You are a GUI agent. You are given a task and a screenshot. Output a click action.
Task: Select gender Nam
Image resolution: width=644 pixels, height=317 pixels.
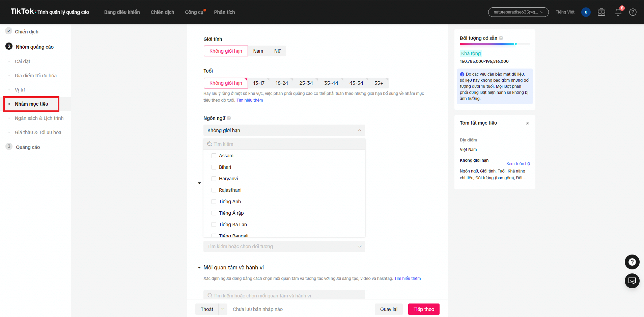click(258, 51)
